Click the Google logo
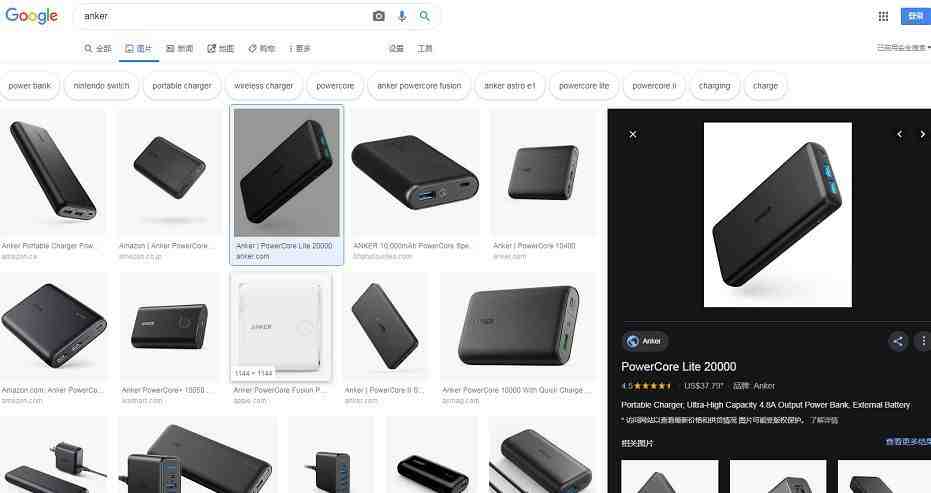 pos(31,16)
